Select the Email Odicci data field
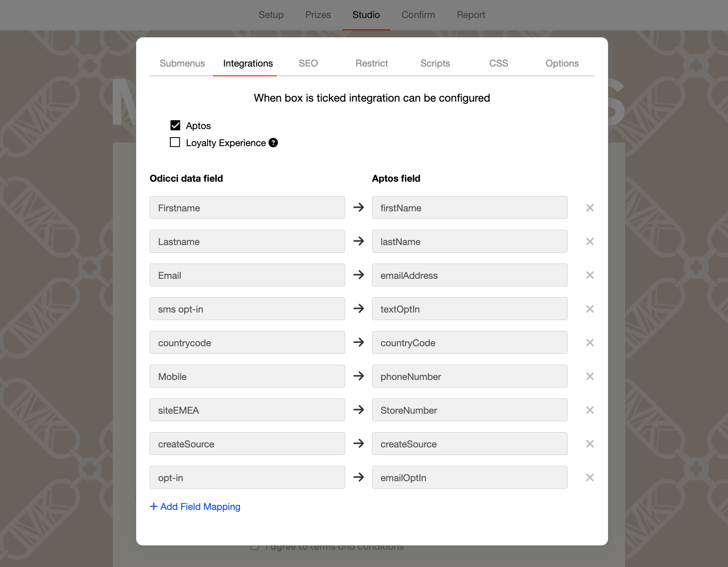This screenshot has height=567, width=728. click(247, 275)
